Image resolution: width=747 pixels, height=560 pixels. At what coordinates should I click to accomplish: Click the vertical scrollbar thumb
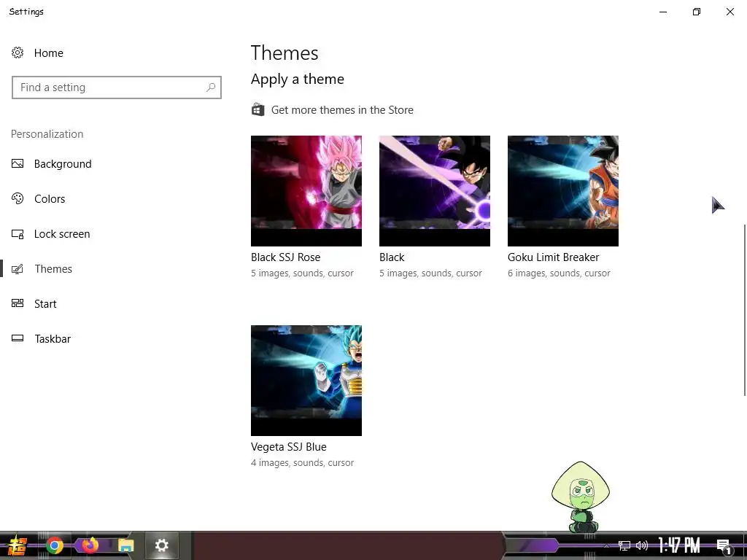[745, 309]
